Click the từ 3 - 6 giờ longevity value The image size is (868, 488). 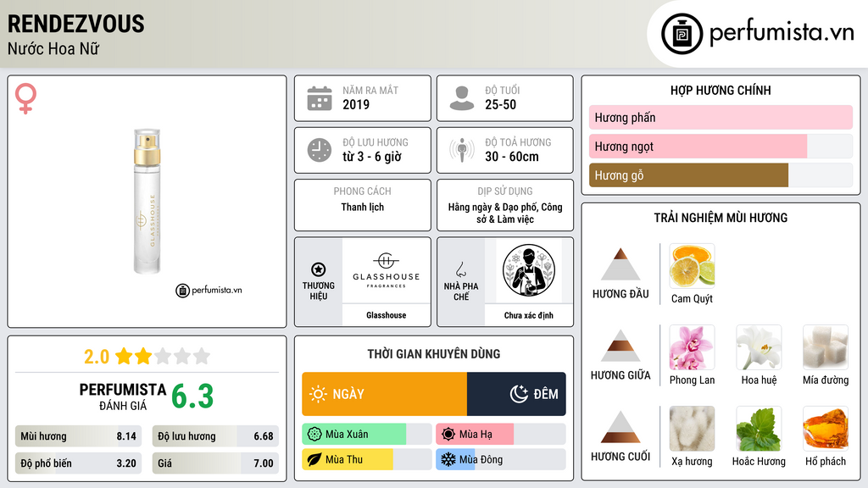point(372,157)
